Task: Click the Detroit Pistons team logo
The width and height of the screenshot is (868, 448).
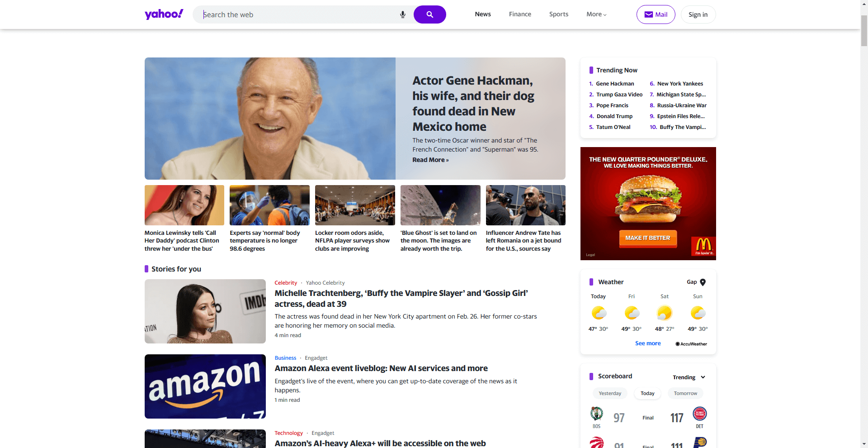Action: pos(699,414)
